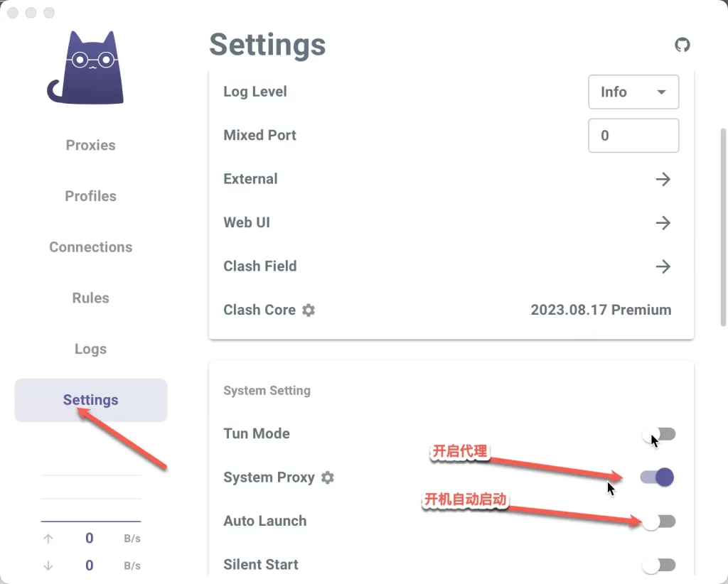This screenshot has width=728, height=584.
Task: Open Web UI arrow
Action: (x=663, y=223)
